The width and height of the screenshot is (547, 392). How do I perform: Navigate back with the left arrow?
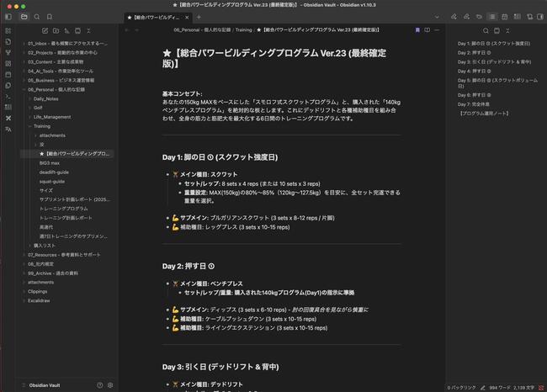click(x=127, y=30)
